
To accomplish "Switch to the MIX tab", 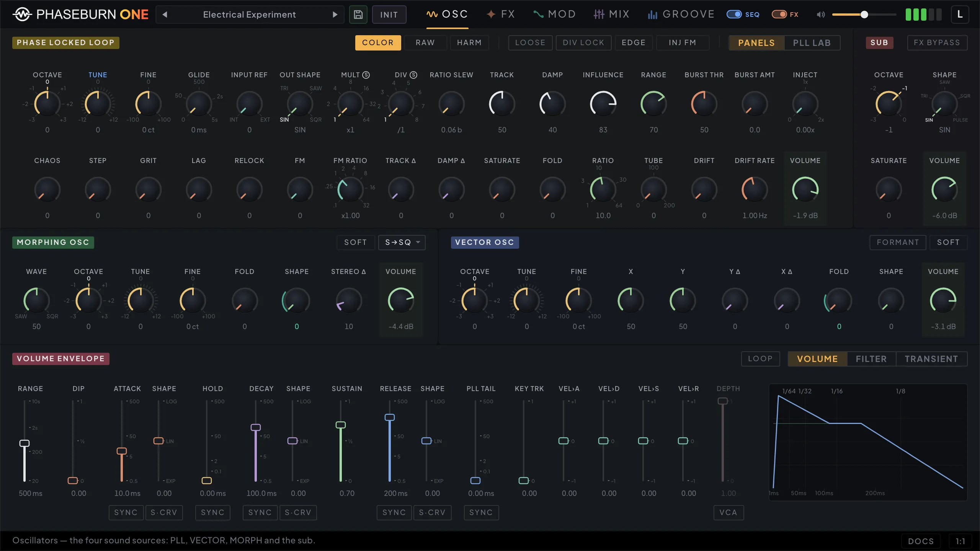I will [611, 15].
